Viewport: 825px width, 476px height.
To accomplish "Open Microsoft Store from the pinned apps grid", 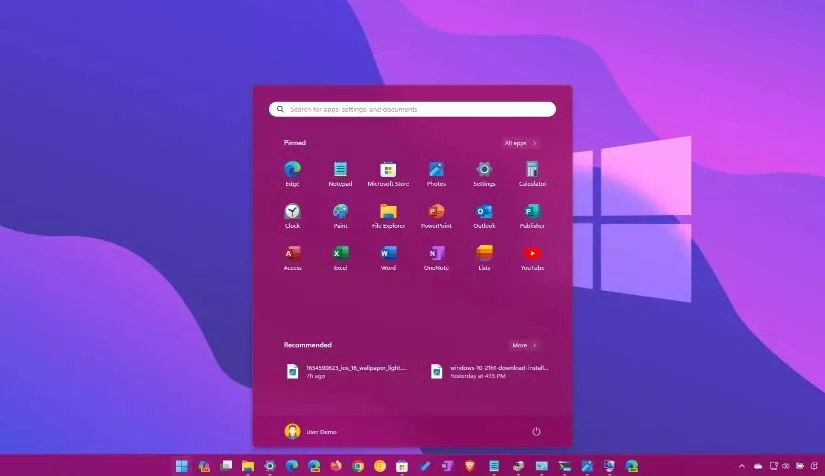I will click(x=388, y=174).
